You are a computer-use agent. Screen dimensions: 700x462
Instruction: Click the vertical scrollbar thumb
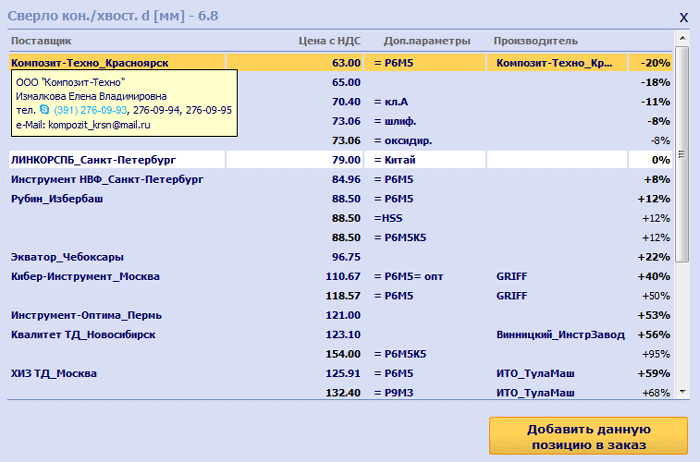point(682,154)
